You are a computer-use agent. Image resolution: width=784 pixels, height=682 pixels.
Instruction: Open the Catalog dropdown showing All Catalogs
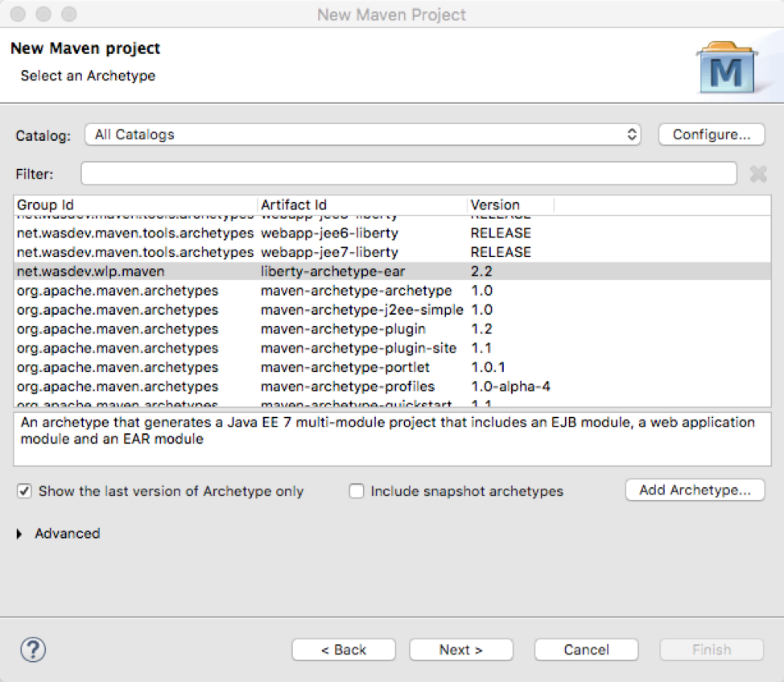[363, 134]
